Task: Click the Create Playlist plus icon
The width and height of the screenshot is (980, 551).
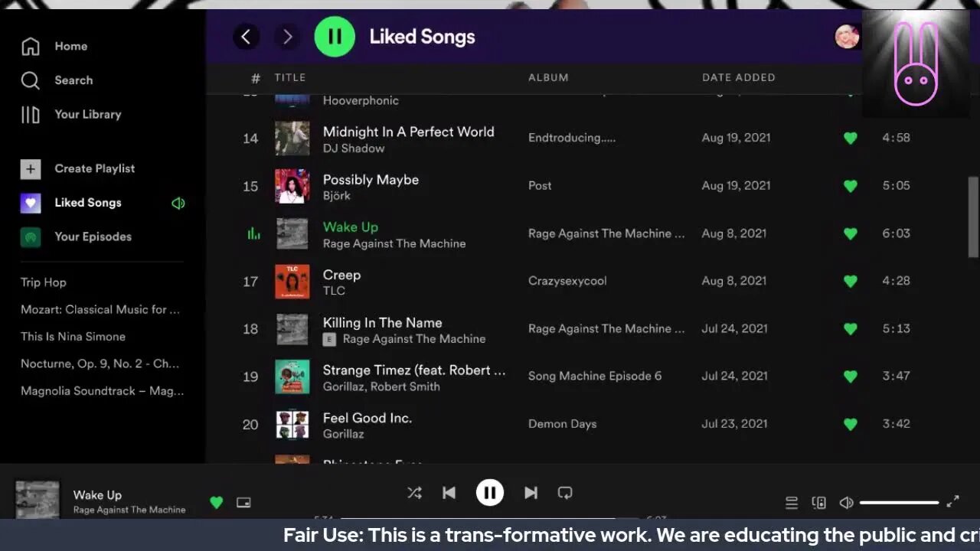Action: tap(31, 169)
